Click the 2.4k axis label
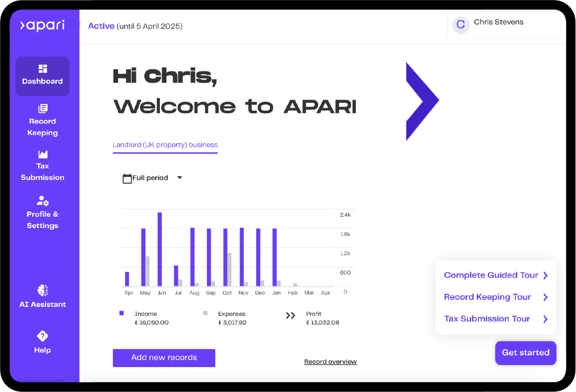576x392 pixels. click(346, 214)
